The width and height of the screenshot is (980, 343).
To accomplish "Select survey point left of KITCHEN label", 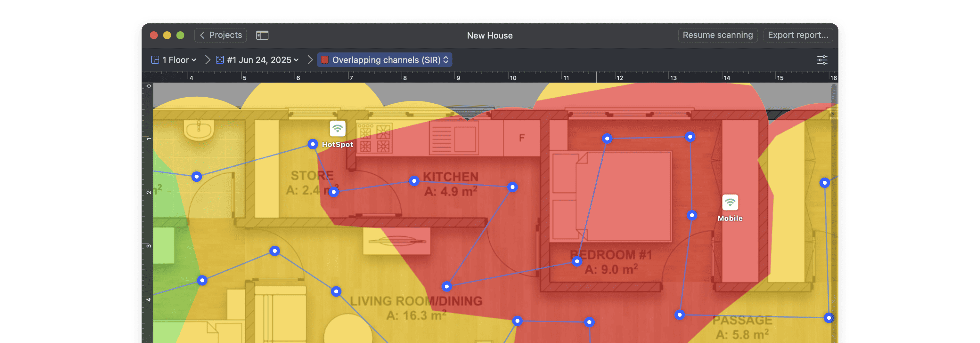I will tap(414, 181).
